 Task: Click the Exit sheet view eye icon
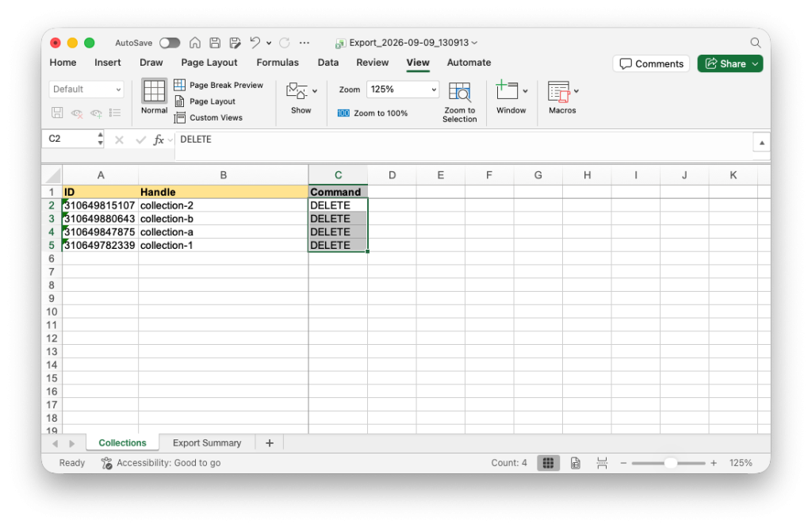(77, 113)
